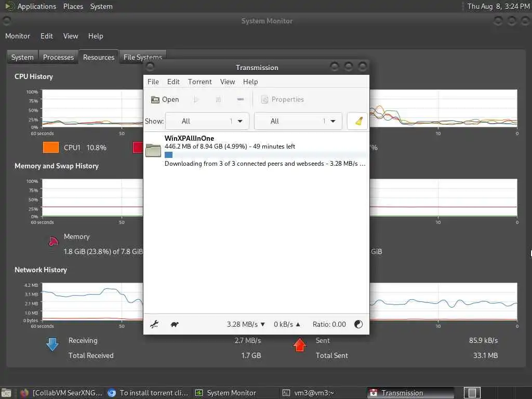The height and width of the screenshot is (399, 532).
Task: Open a torrent with Open button
Action: 165,99
